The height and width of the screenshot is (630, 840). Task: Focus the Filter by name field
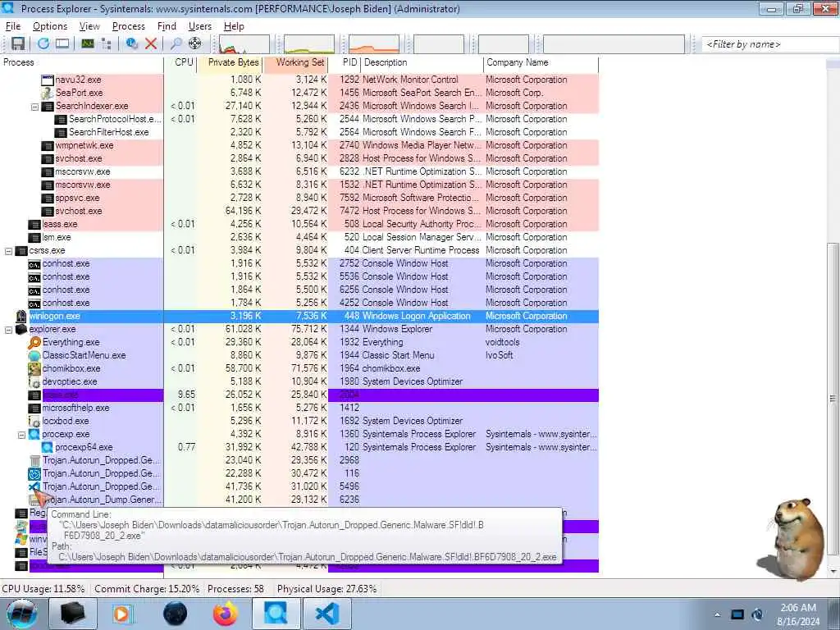click(770, 44)
